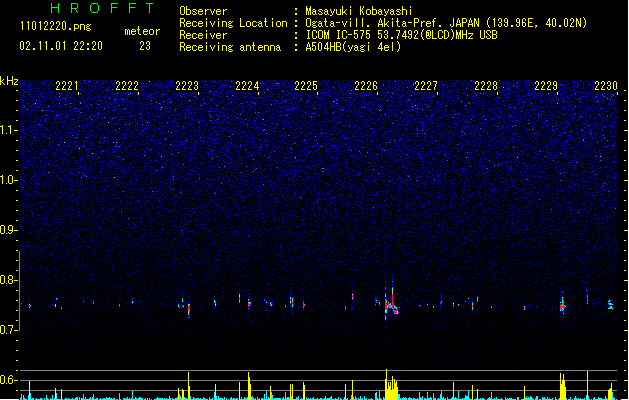Click the echo just before 2230
The width and height of the screenshot is (629, 400).
coord(610,305)
